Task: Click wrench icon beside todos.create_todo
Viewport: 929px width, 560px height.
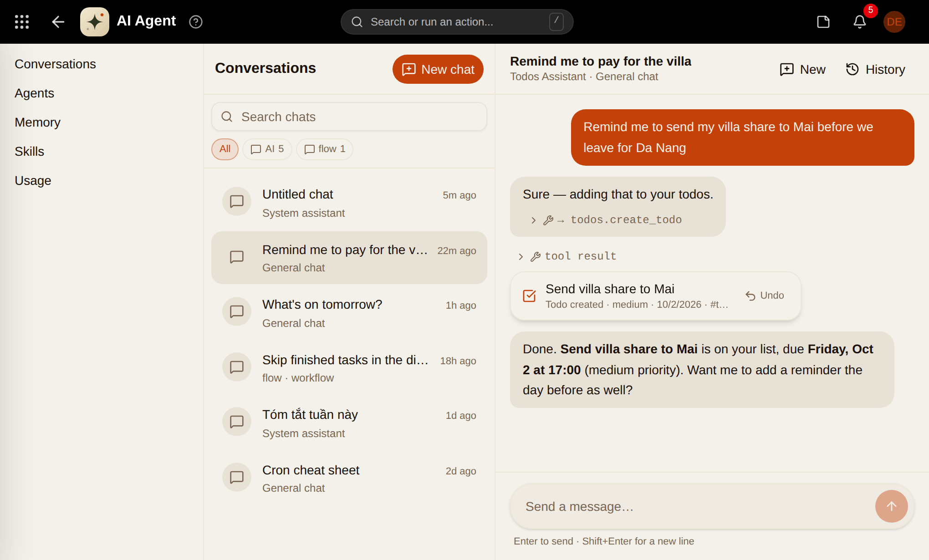Action: pos(548,220)
